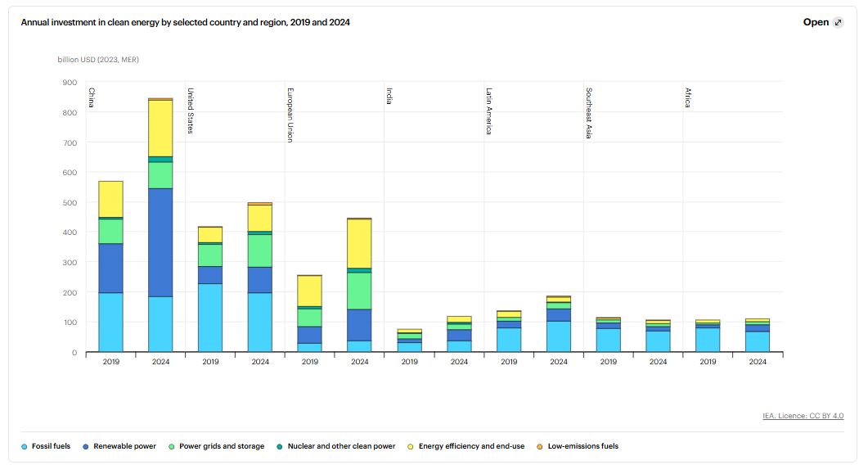The height and width of the screenshot is (465, 868).
Task: Toggle the Renewable power series in legend
Action: tap(124, 446)
